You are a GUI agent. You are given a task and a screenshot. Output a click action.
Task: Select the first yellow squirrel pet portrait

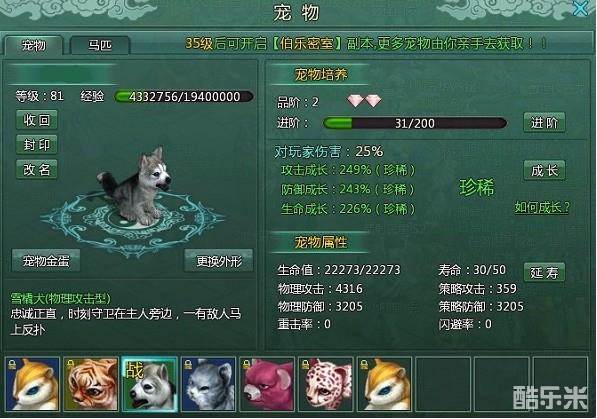tap(33, 384)
